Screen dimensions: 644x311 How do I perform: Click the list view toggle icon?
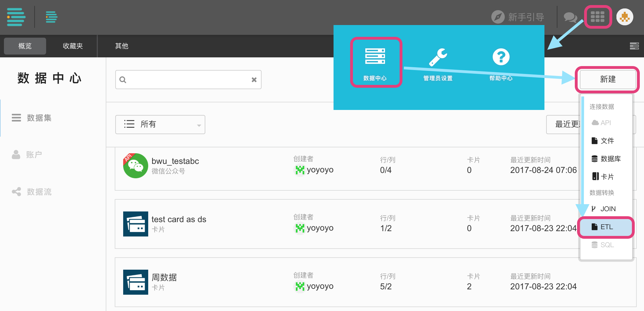point(634,46)
